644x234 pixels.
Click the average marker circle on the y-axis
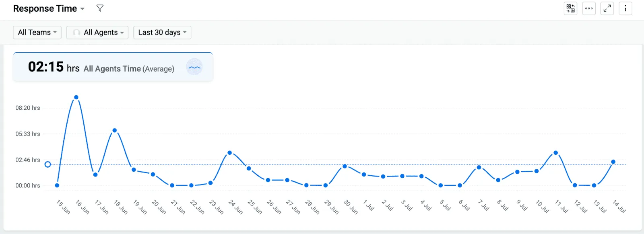click(x=48, y=164)
